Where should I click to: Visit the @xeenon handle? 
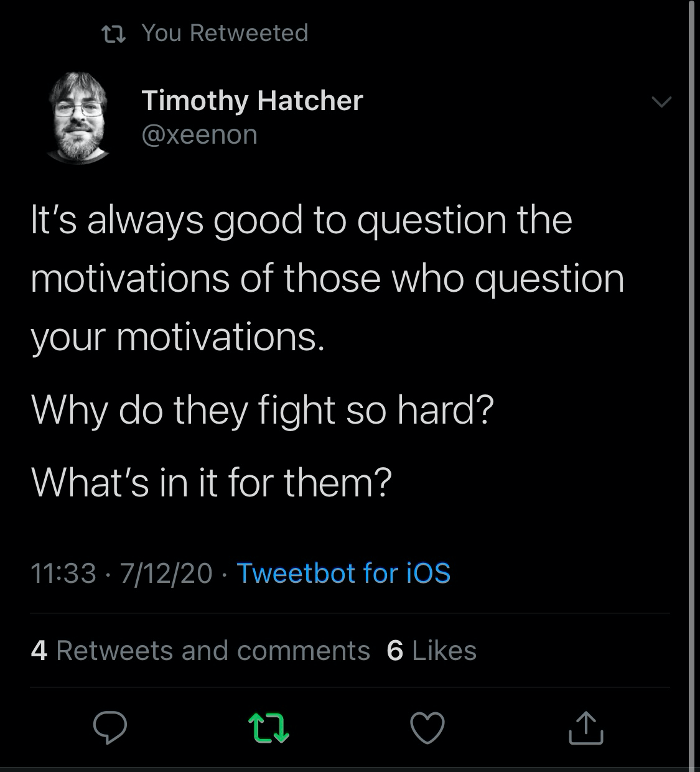tap(200, 134)
